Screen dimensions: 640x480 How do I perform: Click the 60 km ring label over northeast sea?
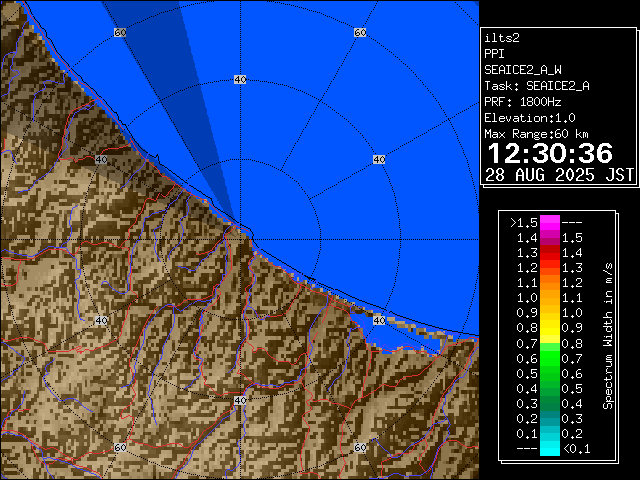point(359,33)
